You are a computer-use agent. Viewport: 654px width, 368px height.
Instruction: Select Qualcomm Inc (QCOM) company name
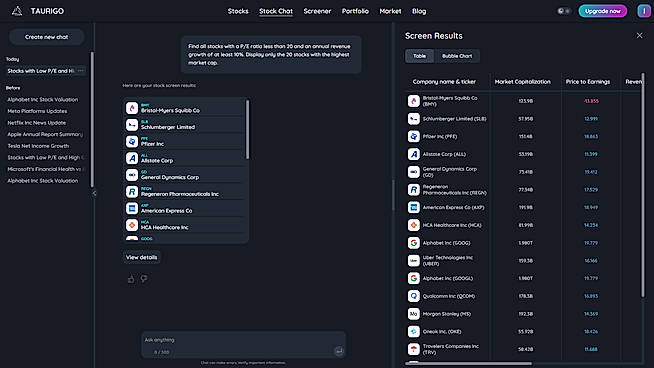tap(449, 296)
